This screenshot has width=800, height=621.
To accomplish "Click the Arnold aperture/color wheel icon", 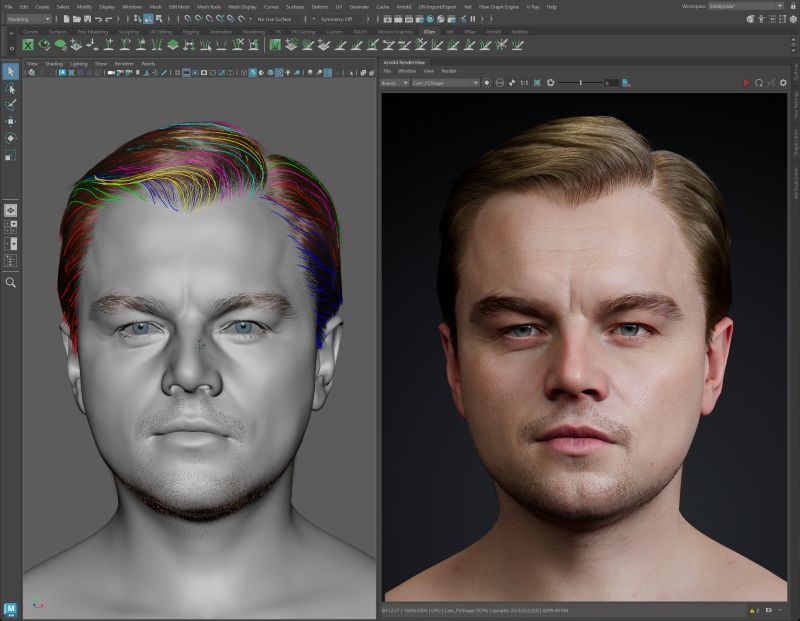I will (551, 83).
